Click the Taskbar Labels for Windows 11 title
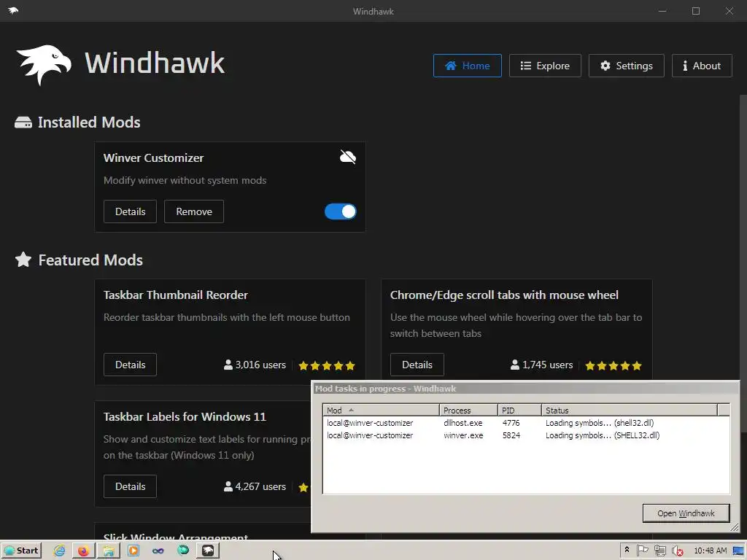 (185, 416)
